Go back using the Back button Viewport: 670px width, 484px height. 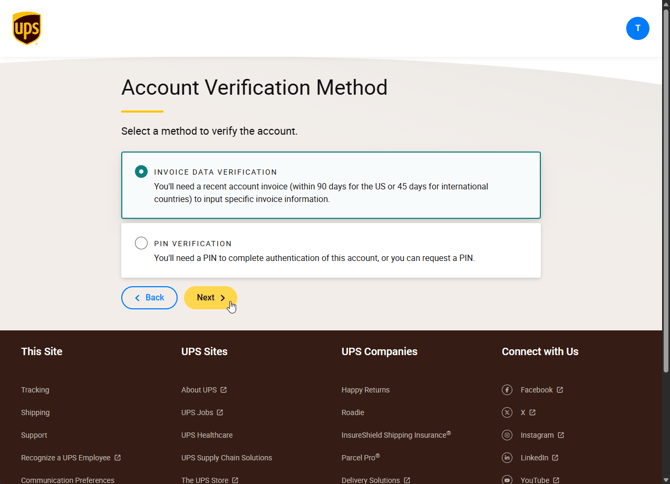(x=149, y=298)
